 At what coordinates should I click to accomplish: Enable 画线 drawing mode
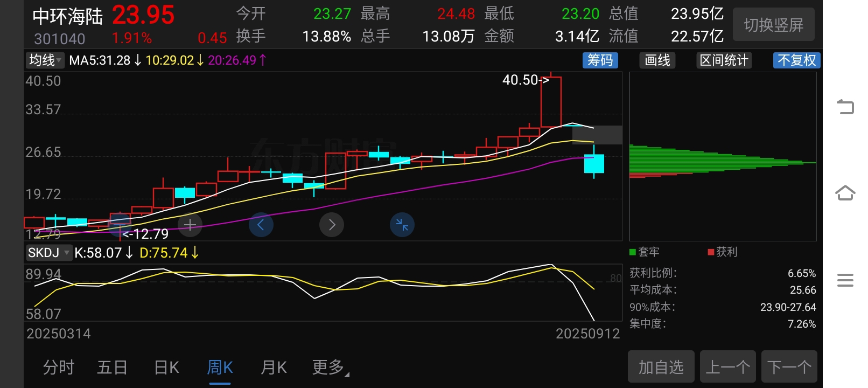tap(657, 60)
